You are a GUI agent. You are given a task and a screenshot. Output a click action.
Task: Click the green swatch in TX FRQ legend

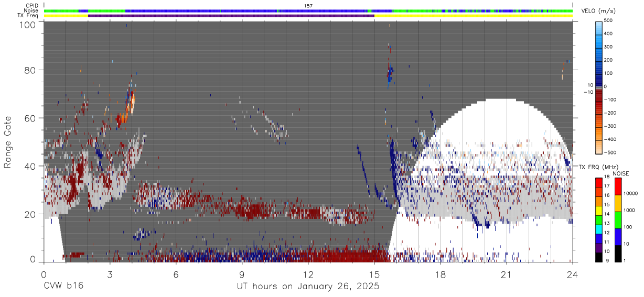[x=599, y=219]
